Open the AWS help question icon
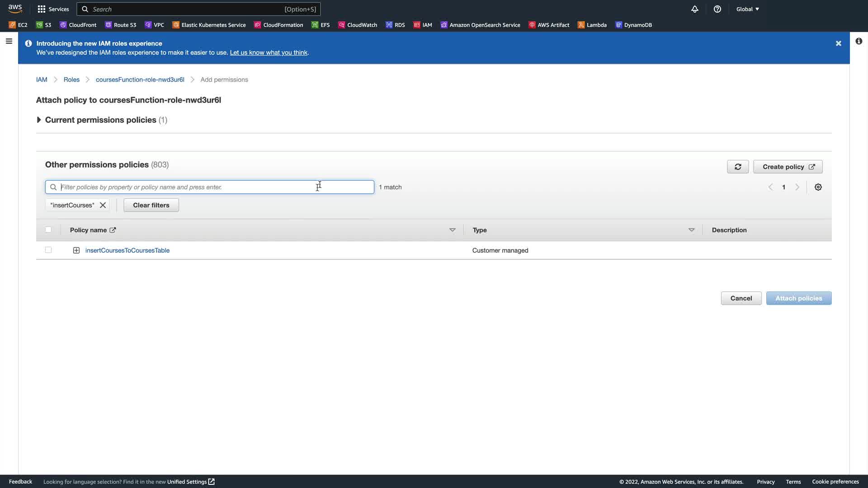The width and height of the screenshot is (868, 488). point(717,9)
